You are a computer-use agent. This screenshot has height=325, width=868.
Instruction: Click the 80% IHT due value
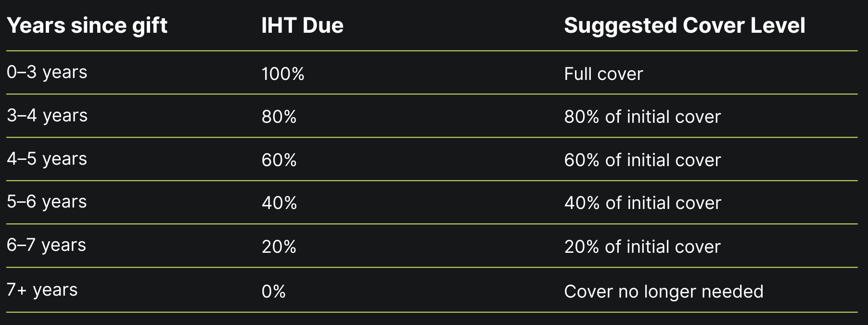pyautogui.click(x=279, y=117)
